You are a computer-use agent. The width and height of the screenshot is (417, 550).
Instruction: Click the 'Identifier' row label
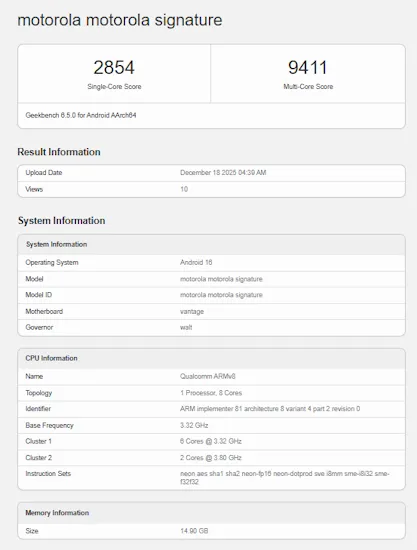tap(38, 409)
